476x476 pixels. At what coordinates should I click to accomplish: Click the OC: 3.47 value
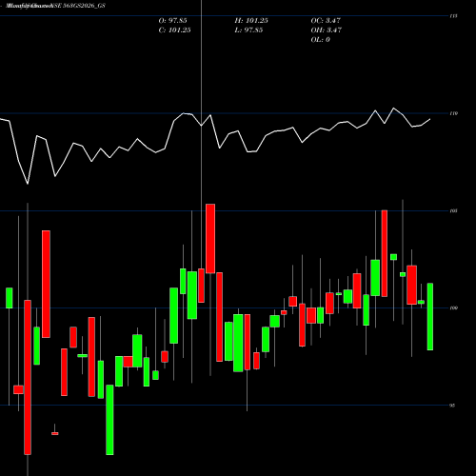coord(326,21)
